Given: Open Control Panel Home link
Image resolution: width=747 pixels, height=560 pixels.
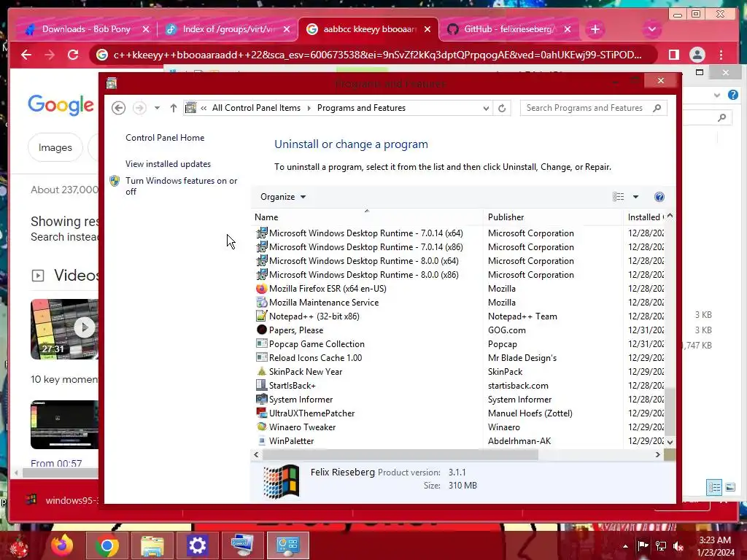Looking at the screenshot, I should pyautogui.click(x=165, y=138).
